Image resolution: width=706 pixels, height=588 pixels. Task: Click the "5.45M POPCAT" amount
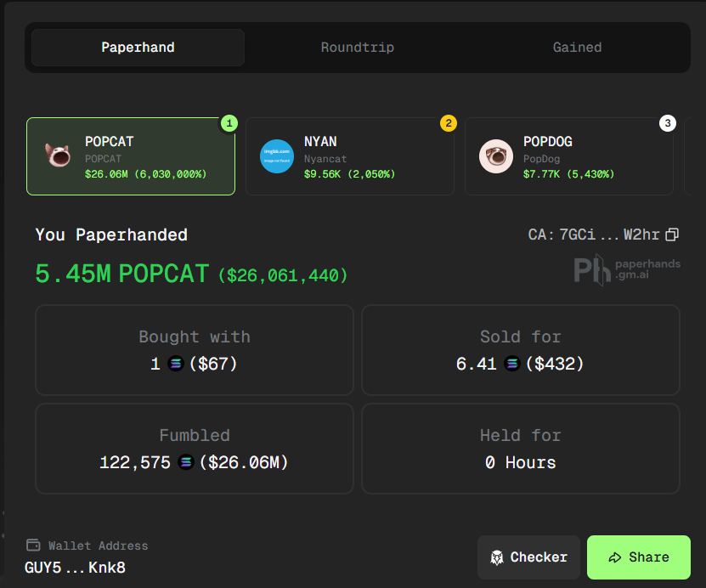pos(122,274)
